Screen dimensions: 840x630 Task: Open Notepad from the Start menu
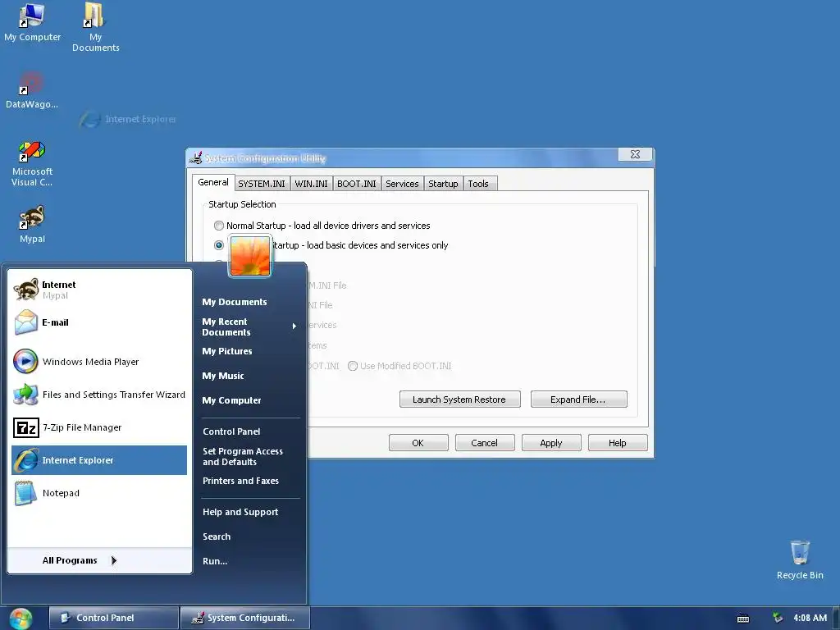[x=99, y=493]
